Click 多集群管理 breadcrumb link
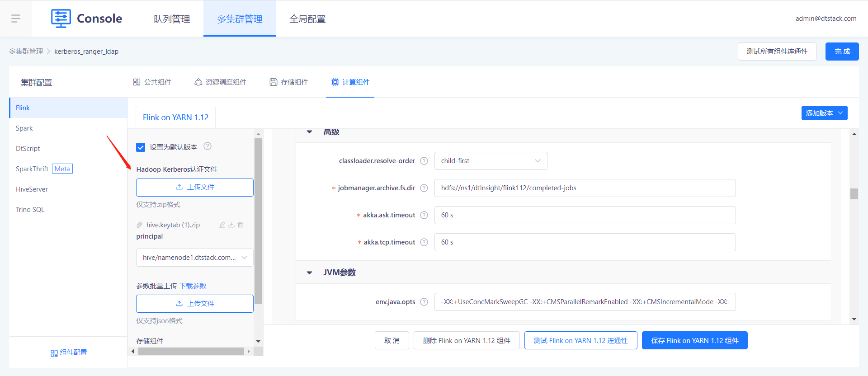 [x=26, y=52]
